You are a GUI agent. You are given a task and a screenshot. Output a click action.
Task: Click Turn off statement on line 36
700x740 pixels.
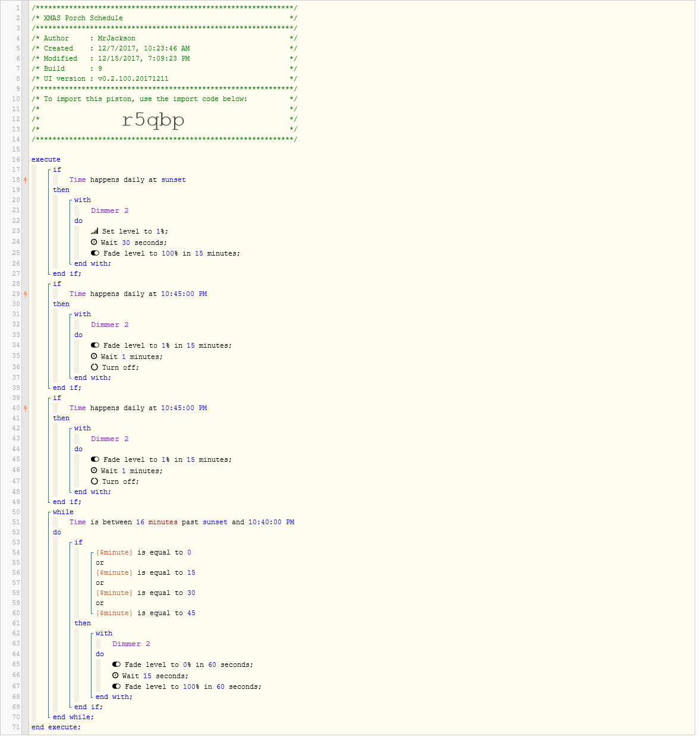pyautogui.click(x=121, y=367)
